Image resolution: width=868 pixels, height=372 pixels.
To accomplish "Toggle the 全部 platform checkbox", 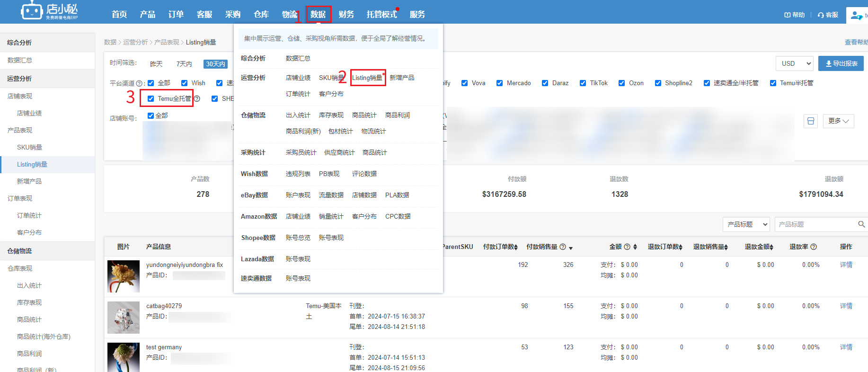I will point(151,83).
